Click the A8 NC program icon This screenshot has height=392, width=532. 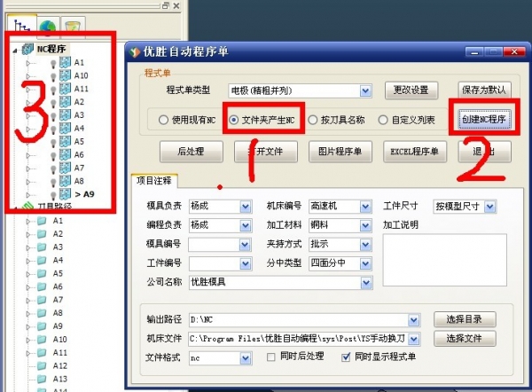click(65, 181)
